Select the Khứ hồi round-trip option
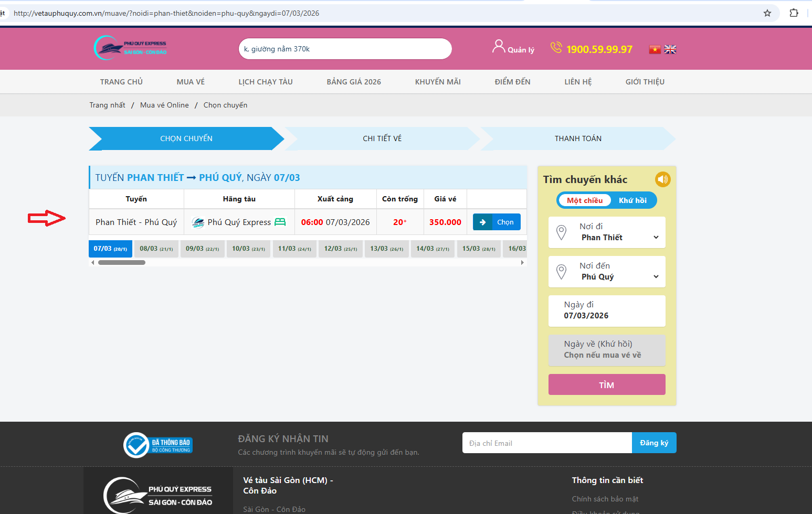Screen dimensions: 812x514 632,200
